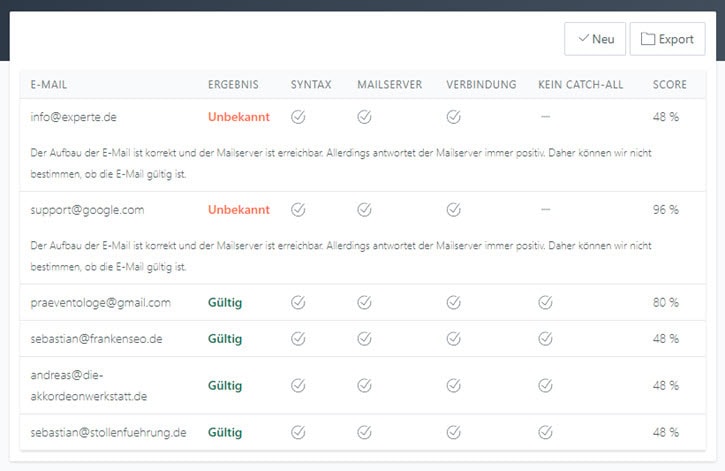725x471 pixels.
Task: Click Mailserver checkmark for support@google.com
Action: coord(364,210)
